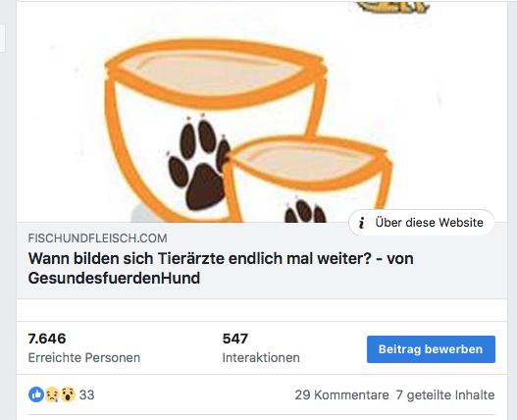Click the blue Like reaction icon

tap(36, 394)
